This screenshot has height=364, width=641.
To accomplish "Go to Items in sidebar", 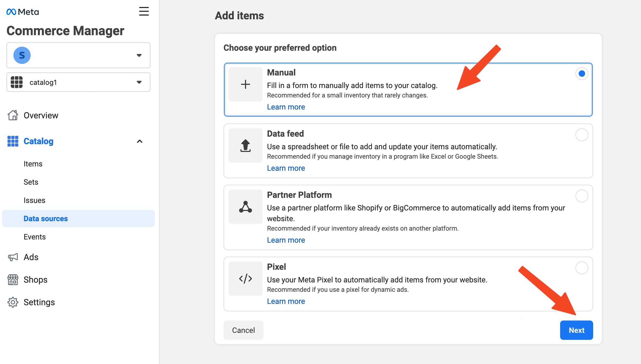I will point(33,164).
